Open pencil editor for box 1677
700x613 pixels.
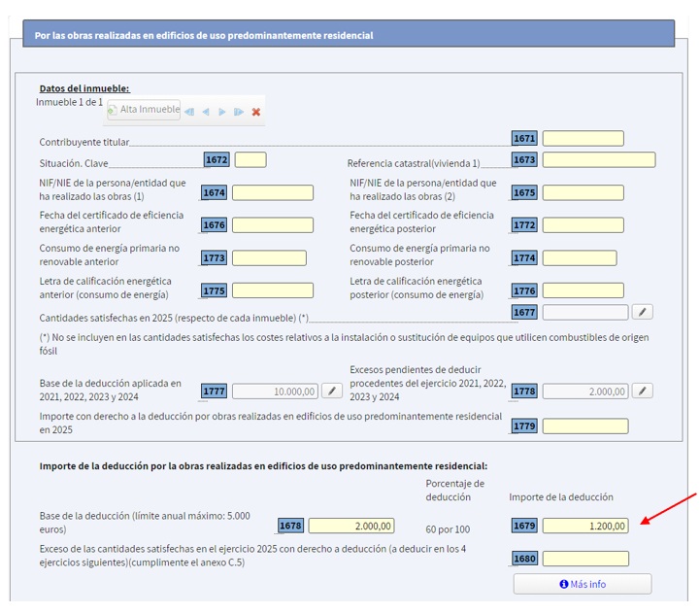click(x=642, y=312)
